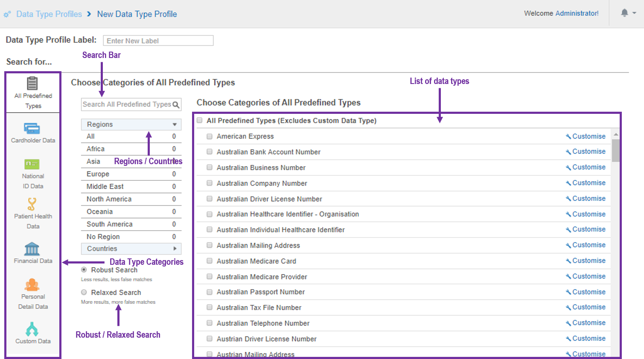Open the Cardholder Data category icon
Image resolution: width=644 pixels, height=359 pixels.
click(32, 128)
